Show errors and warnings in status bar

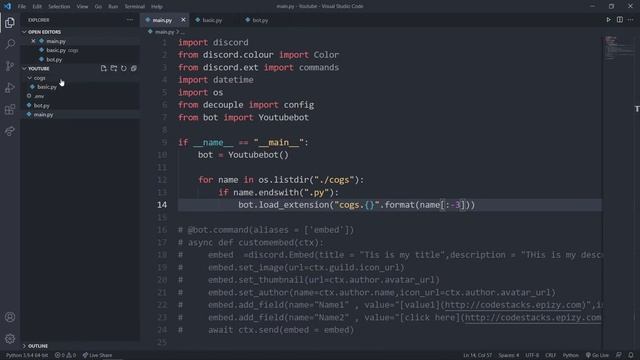pyautogui.click(x=65, y=355)
